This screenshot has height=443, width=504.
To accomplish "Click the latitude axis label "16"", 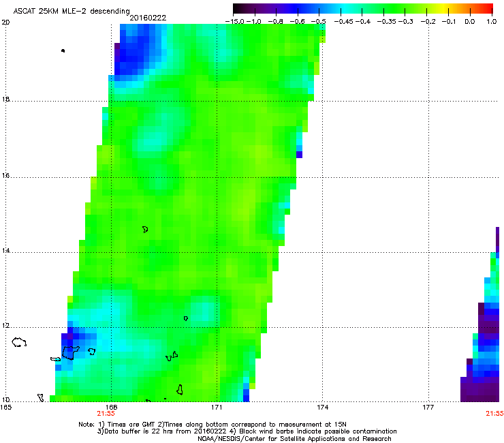I will [x=5, y=176].
